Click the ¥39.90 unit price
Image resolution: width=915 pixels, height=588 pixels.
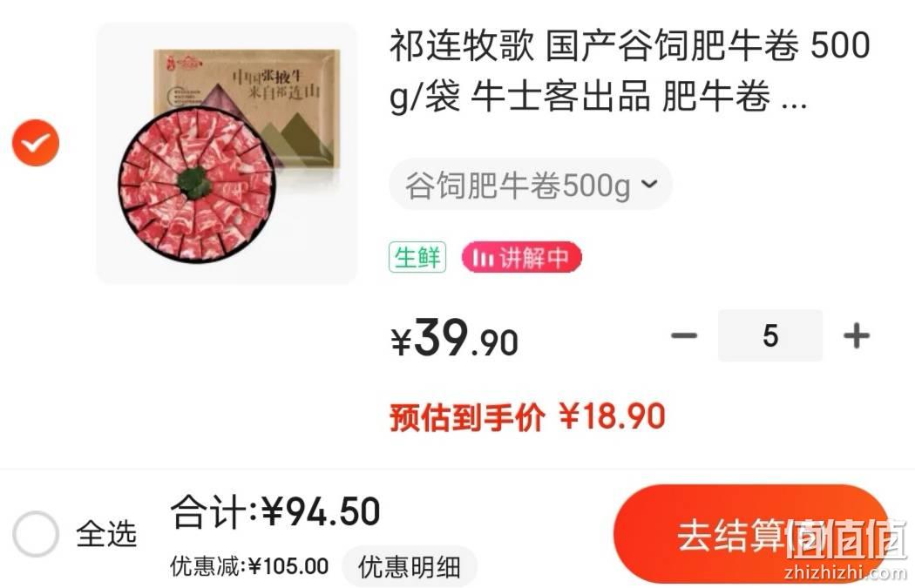[x=454, y=338]
